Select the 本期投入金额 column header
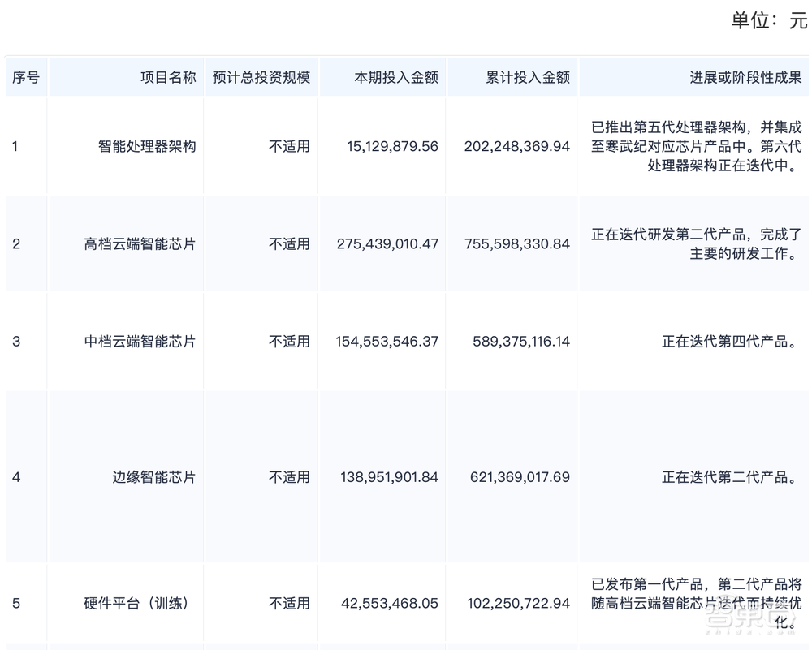Viewport: 812px width, 650px height. pyautogui.click(x=396, y=77)
